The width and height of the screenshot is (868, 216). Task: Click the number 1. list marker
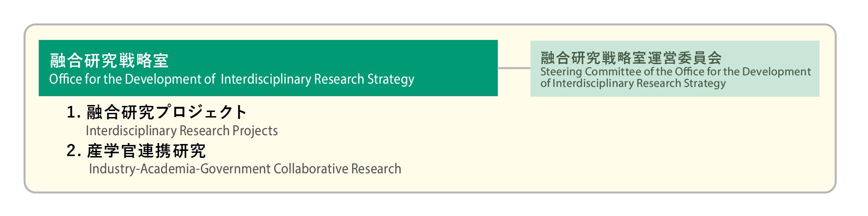click(74, 112)
